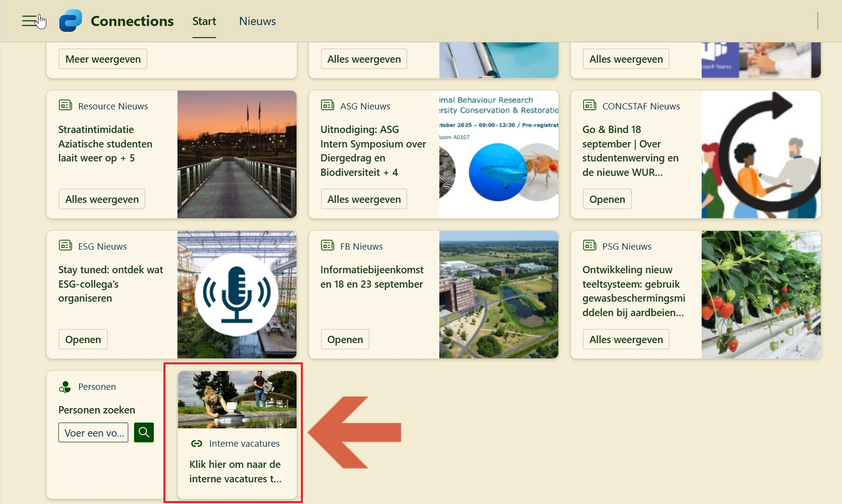
Task: Click the PSG Nieuws news icon
Action: click(589, 245)
